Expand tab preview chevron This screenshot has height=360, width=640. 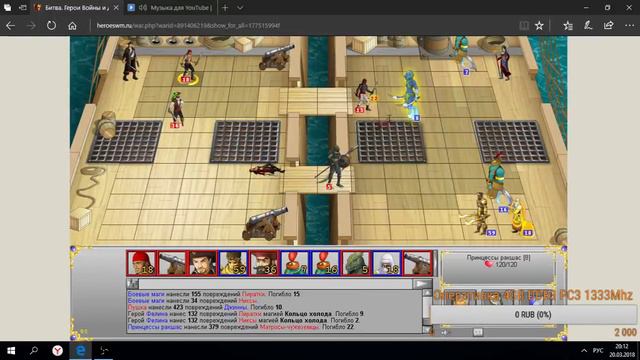[240, 8]
